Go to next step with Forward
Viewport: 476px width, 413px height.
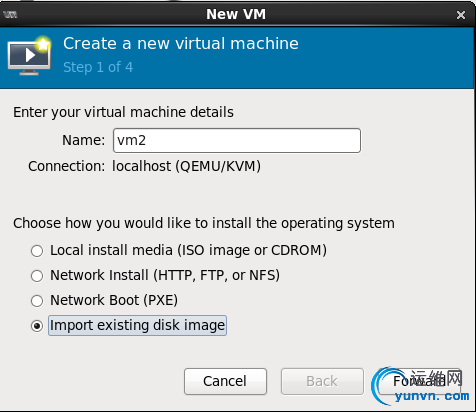(x=419, y=381)
